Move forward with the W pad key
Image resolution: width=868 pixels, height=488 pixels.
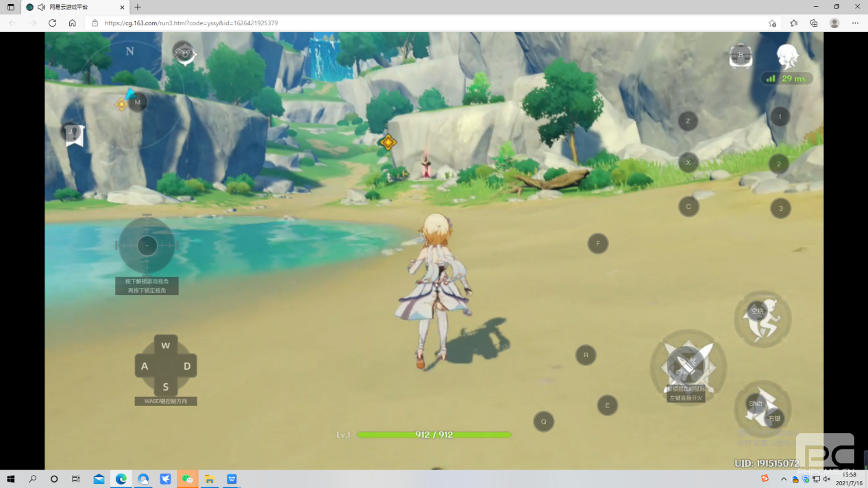point(166,346)
